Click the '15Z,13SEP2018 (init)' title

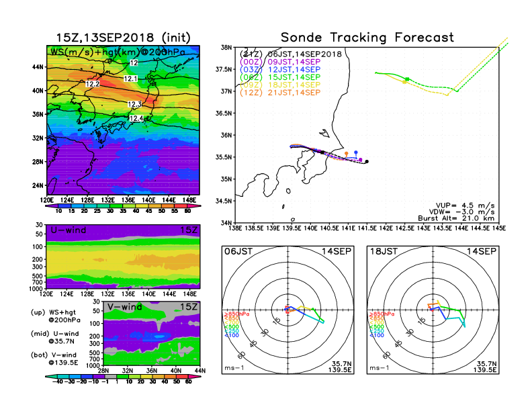pos(123,38)
